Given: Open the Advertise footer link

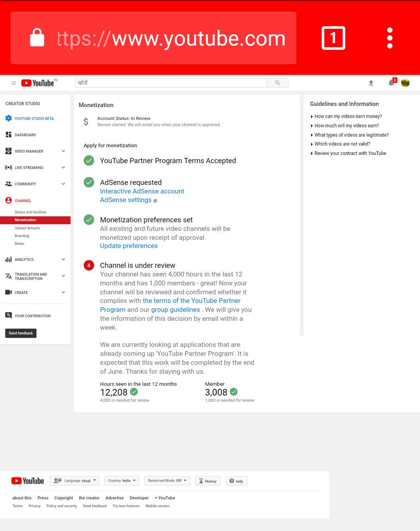Looking at the screenshot, I should click(115, 498).
